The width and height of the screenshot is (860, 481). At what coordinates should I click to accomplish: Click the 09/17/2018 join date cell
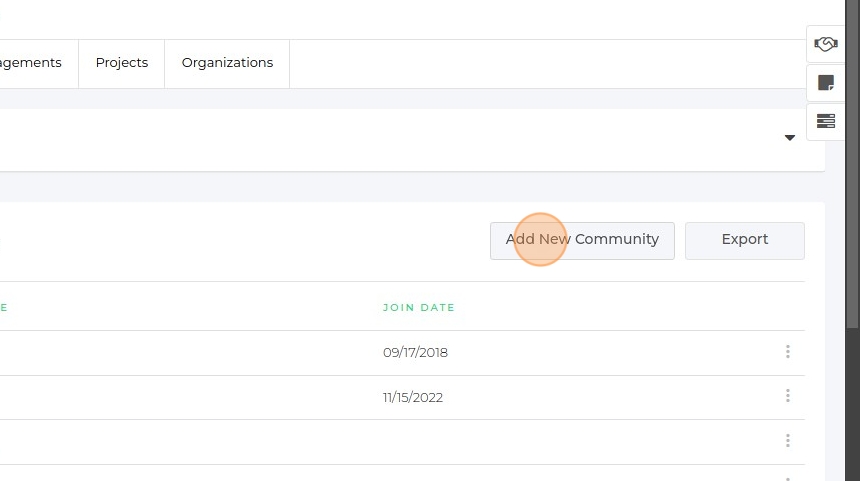click(415, 353)
